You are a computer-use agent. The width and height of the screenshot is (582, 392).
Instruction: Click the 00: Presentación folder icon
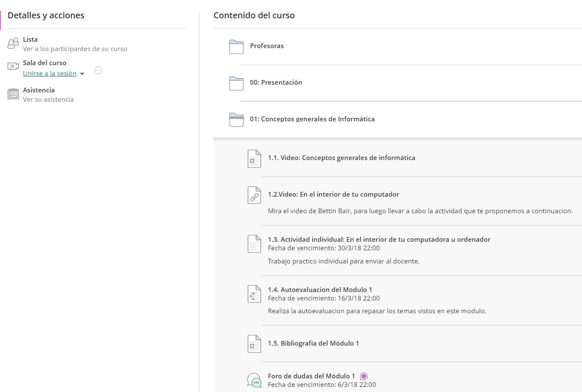pos(236,83)
